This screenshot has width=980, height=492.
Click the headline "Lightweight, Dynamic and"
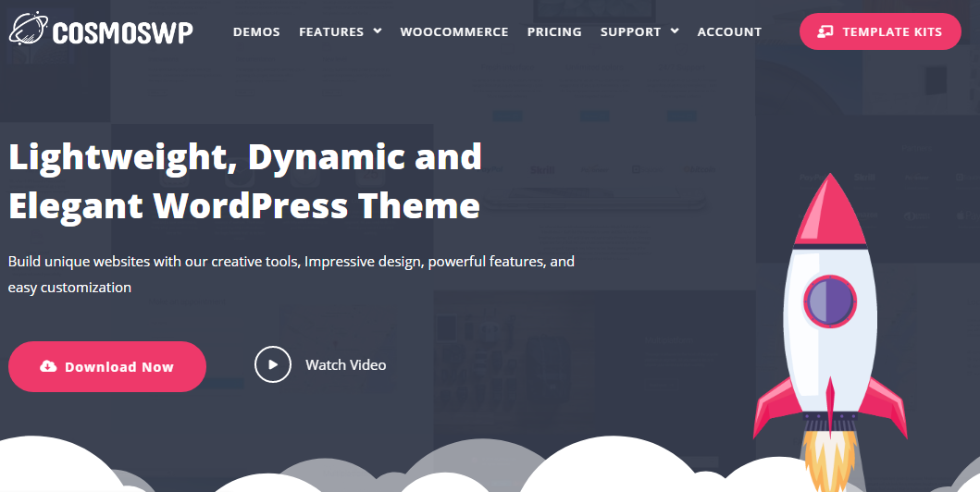tap(245, 157)
